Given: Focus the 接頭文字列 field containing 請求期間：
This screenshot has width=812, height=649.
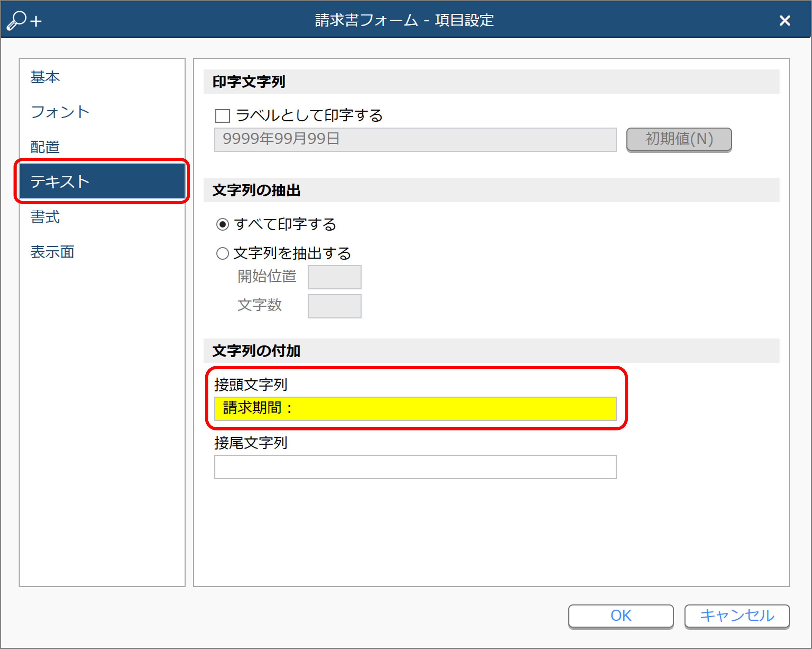Looking at the screenshot, I should tap(415, 408).
